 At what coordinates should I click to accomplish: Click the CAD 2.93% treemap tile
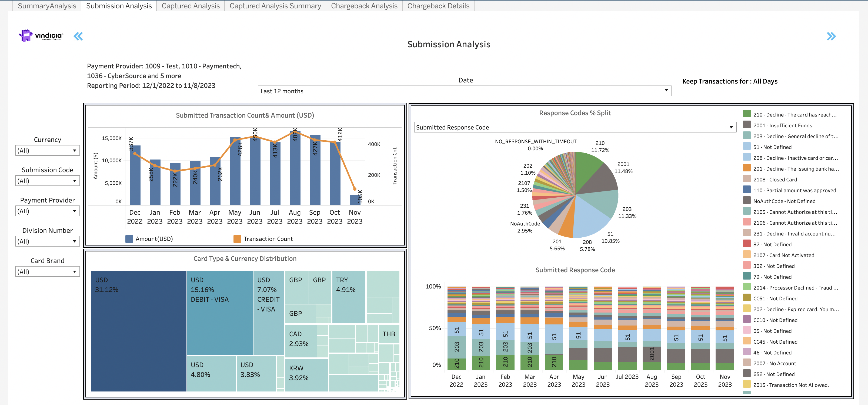coord(301,341)
